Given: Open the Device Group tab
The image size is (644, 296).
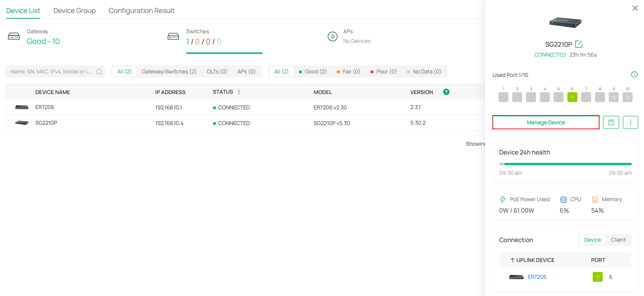Looking at the screenshot, I should 74,11.
